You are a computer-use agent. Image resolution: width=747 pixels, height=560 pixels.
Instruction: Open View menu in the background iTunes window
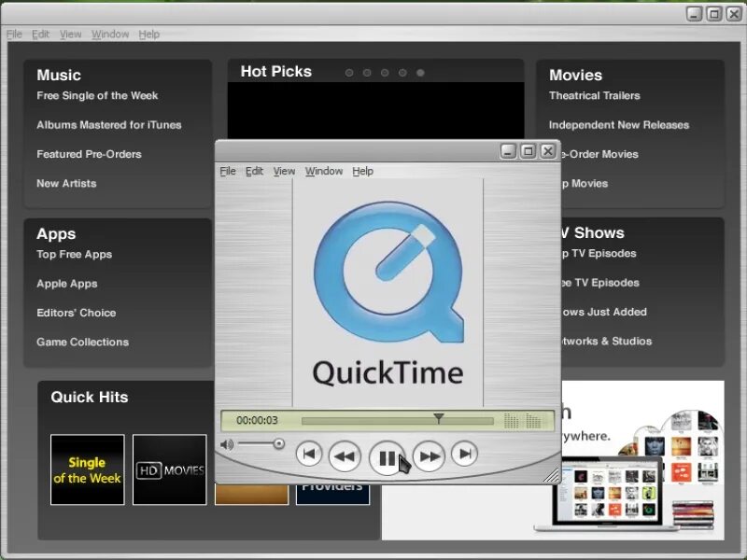71,35
